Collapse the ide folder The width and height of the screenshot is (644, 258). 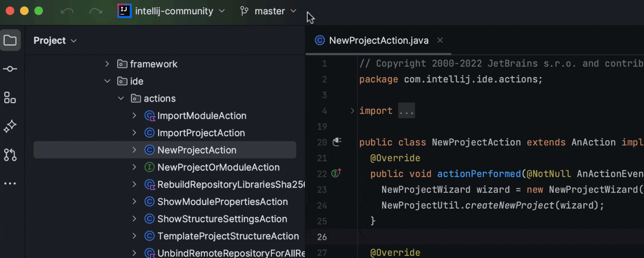[x=107, y=81]
